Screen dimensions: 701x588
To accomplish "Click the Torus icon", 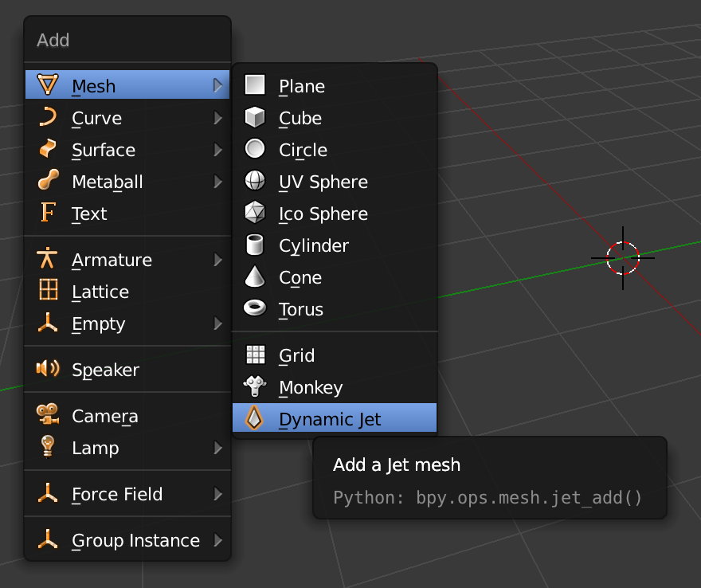I will click(x=254, y=308).
